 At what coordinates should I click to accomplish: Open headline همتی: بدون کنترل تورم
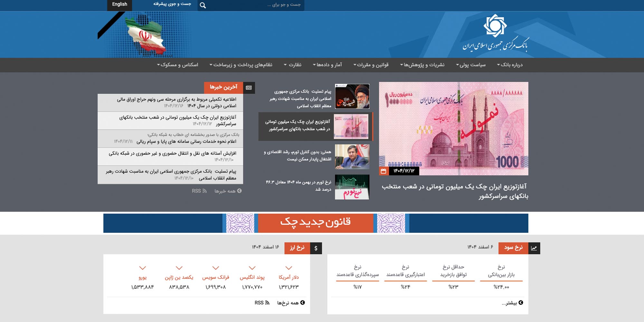point(298,156)
